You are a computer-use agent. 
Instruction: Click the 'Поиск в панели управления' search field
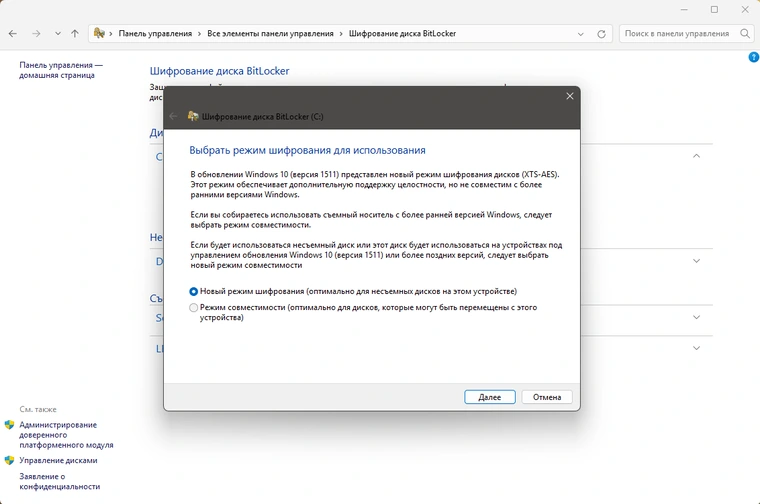(678, 33)
